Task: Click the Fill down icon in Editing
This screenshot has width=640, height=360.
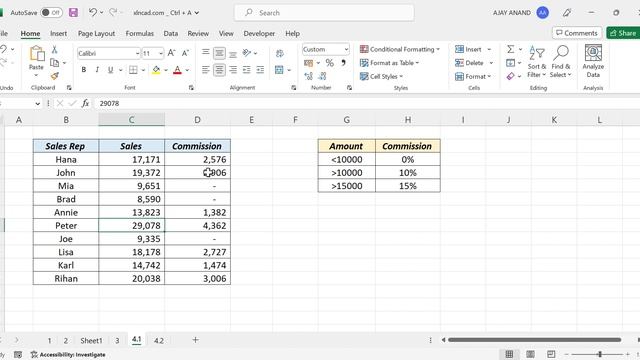Action: [510, 63]
